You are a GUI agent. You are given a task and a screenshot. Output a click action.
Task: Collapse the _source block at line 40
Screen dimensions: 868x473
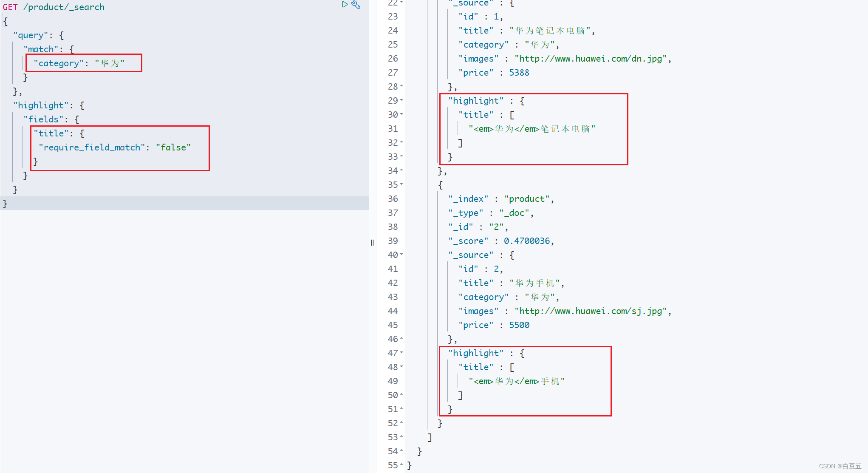tap(401, 255)
